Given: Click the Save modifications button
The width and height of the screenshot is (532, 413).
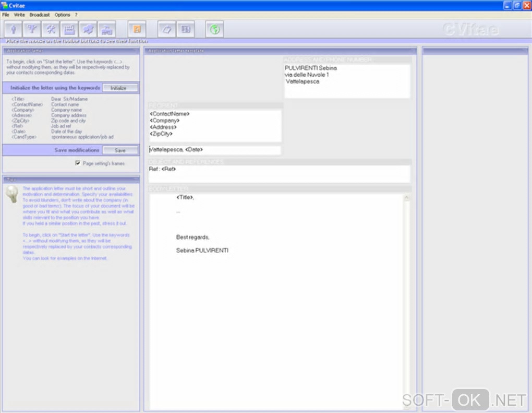Looking at the screenshot, I should click(120, 150).
